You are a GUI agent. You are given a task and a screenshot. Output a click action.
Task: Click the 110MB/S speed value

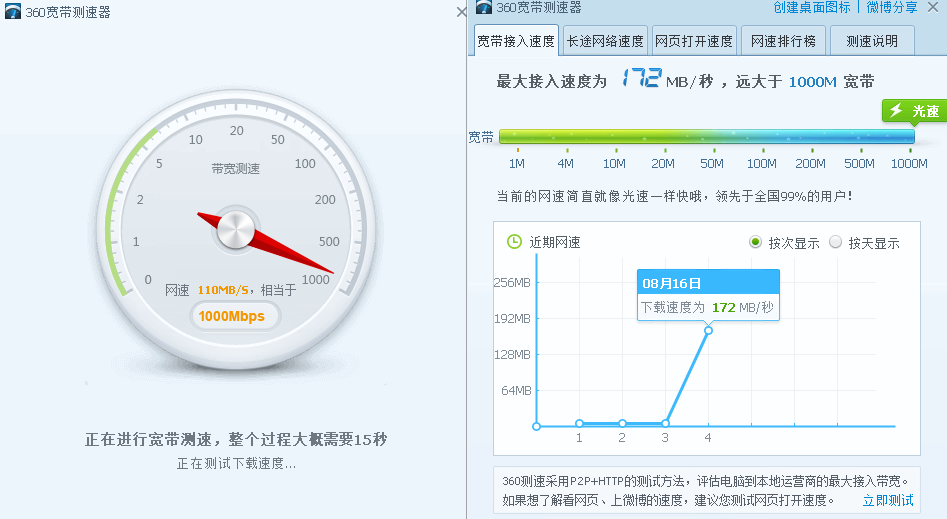223,290
